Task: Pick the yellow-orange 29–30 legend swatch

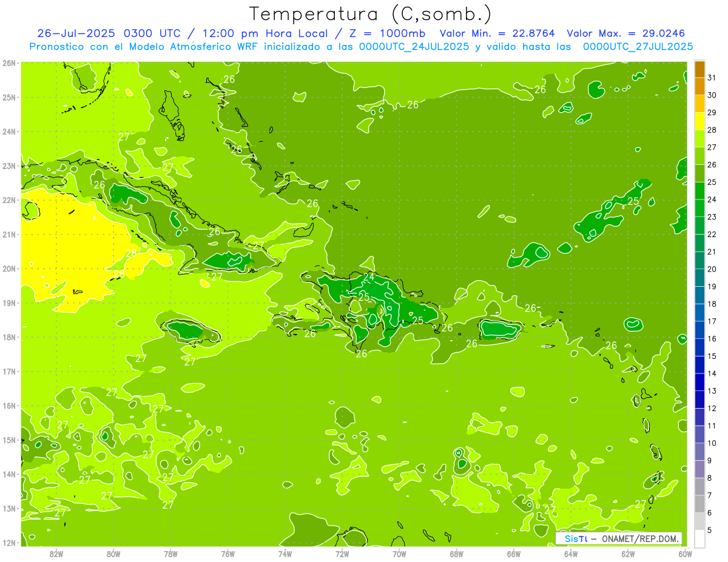Action: point(699,104)
